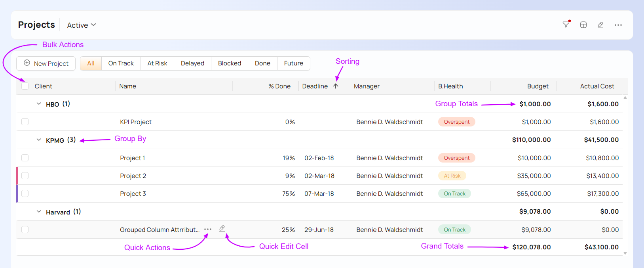The image size is (644, 268).
Task: Open the Project 3 row name
Action: point(133,193)
